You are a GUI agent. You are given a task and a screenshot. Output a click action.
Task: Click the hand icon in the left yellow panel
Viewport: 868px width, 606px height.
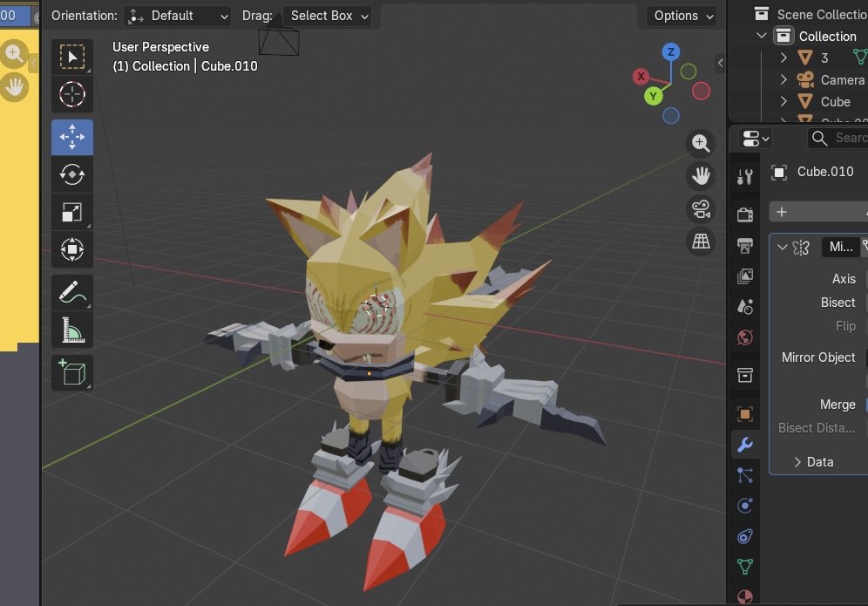(x=14, y=87)
